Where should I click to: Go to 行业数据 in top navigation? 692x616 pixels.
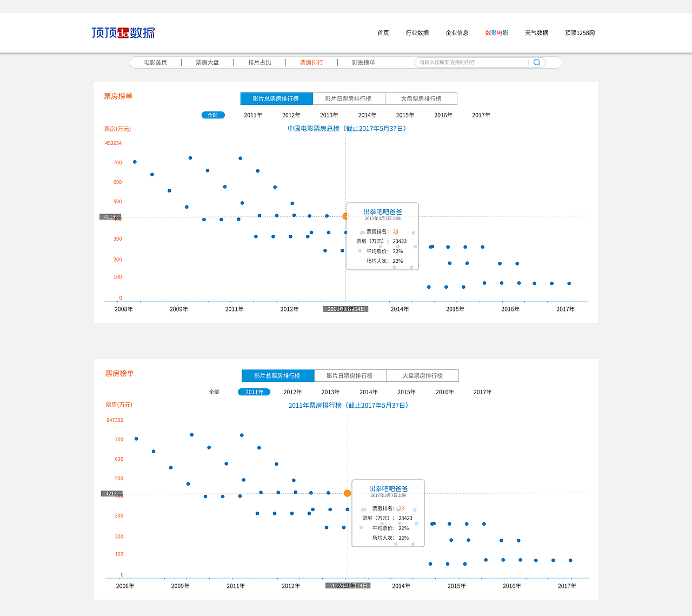417,33
